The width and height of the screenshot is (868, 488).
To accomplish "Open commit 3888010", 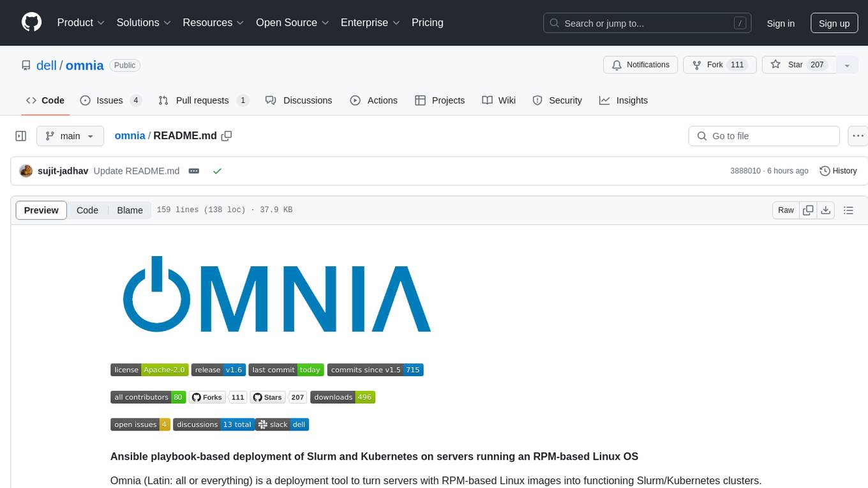I will (x=745, y=171).
